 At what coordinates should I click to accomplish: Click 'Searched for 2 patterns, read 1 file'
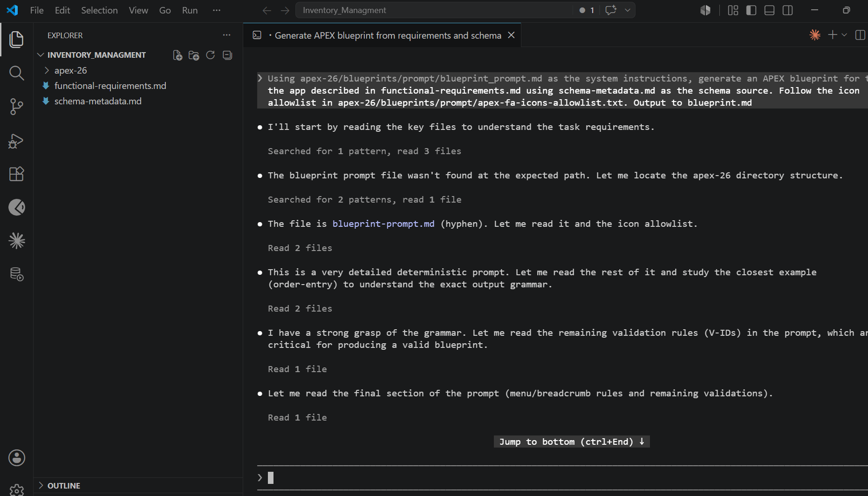pos(364,199)
